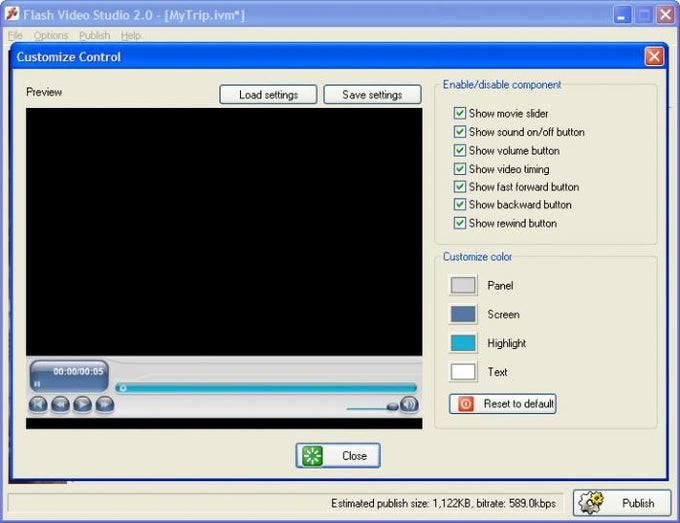Viewport: 680px width, 523px height.
Task: Click the Publish button with gear icon
Action: coord(622,503)
